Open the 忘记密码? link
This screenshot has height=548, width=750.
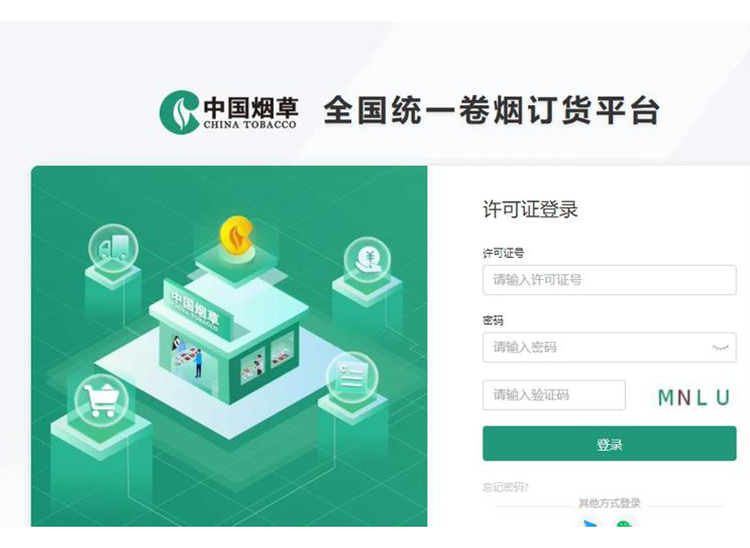coord(506,487)
